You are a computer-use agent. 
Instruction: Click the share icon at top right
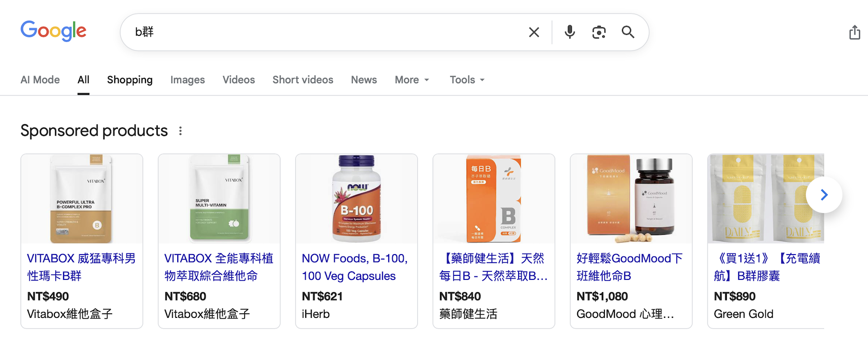pos(854,32)
